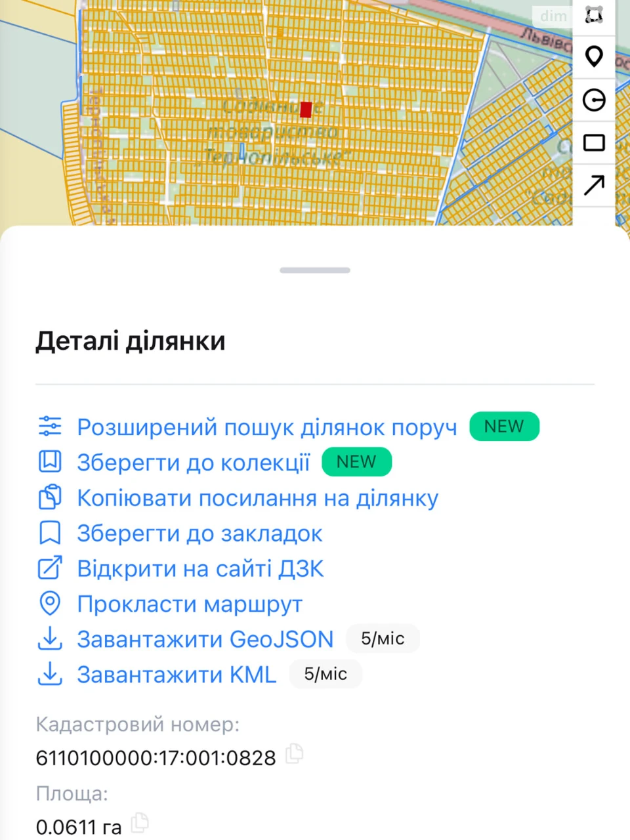Click the map pin route icon
The image size is (630, 840).
click(x=50, y=604)
